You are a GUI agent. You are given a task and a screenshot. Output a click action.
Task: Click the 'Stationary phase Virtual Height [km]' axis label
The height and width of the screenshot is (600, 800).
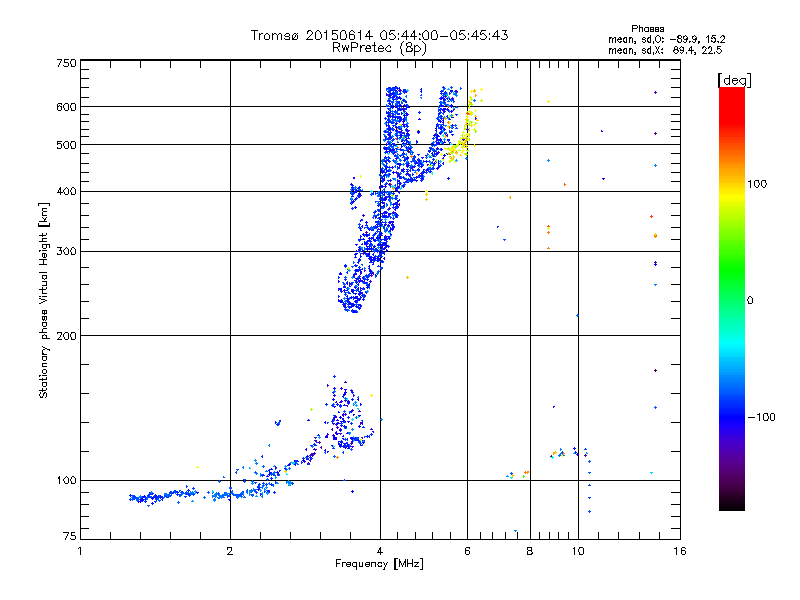tap(44, 300)
